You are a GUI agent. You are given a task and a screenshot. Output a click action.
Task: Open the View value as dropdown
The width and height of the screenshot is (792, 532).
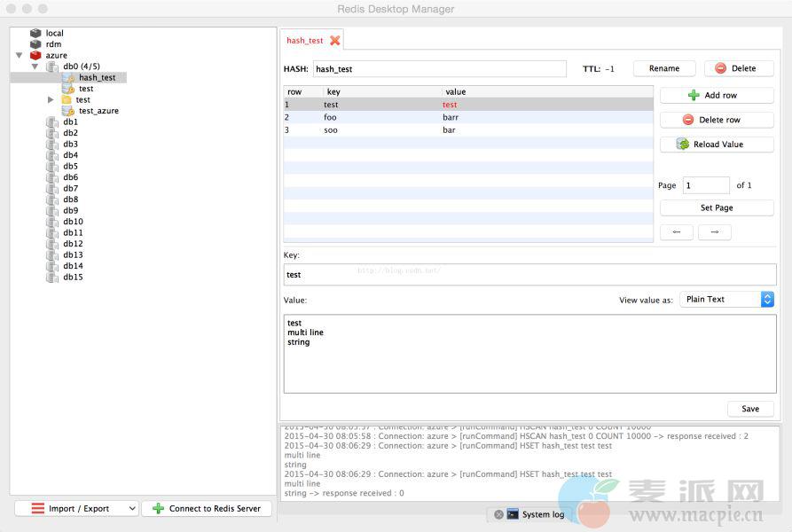726,300
